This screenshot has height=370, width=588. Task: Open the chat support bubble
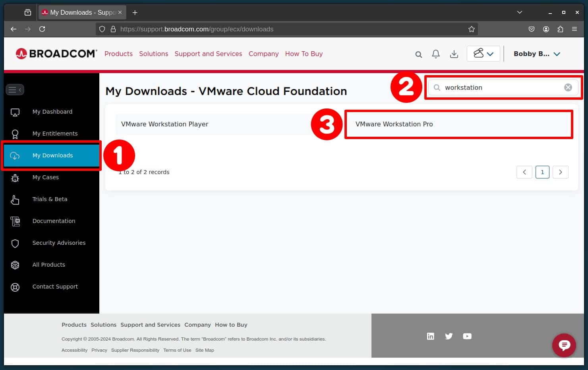click(x=564, y=345)
